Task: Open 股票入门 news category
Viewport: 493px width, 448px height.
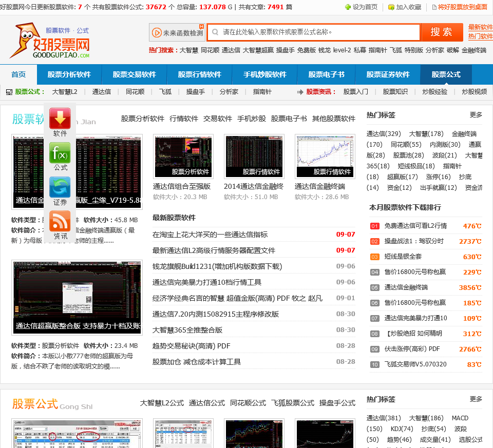Action: click(x=355, y=92)
